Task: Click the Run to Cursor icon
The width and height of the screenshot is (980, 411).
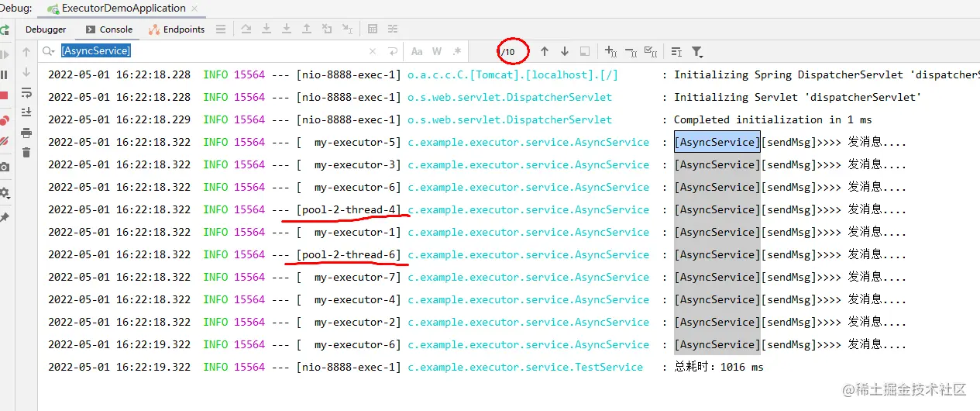Action: (347, 29)
